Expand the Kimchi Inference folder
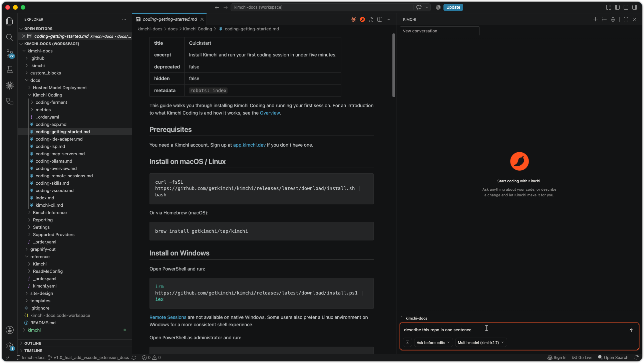 (50, 212)
